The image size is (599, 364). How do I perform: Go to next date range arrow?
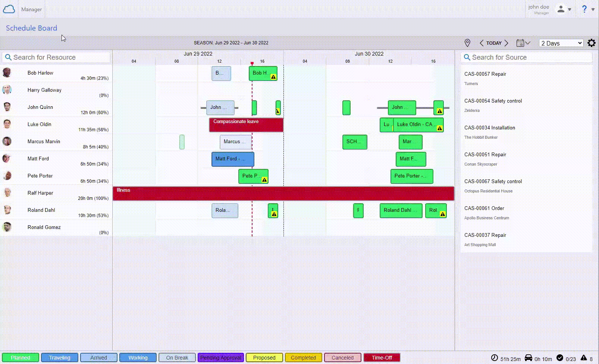[507, 43]
